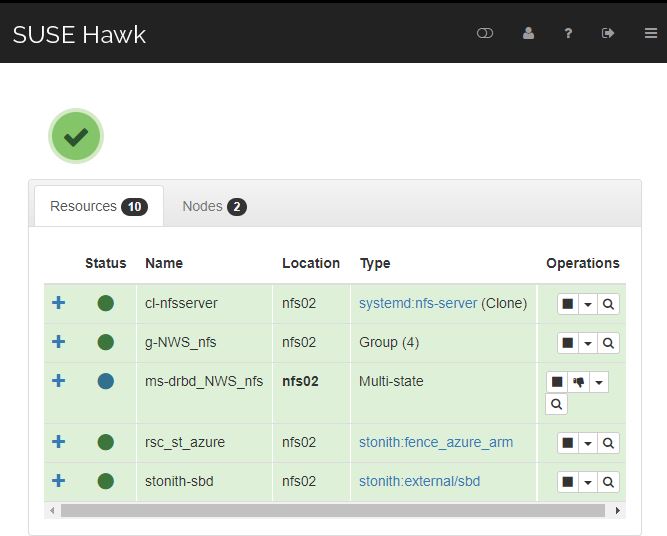
Task: Stop the rsc_st_azure resource
Action: pos(568,443)
